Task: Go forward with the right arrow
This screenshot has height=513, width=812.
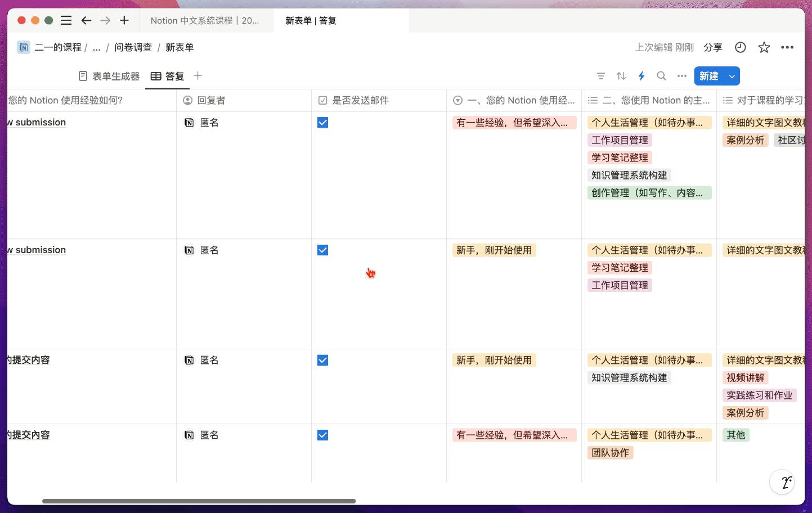Action: pos(105,20)
